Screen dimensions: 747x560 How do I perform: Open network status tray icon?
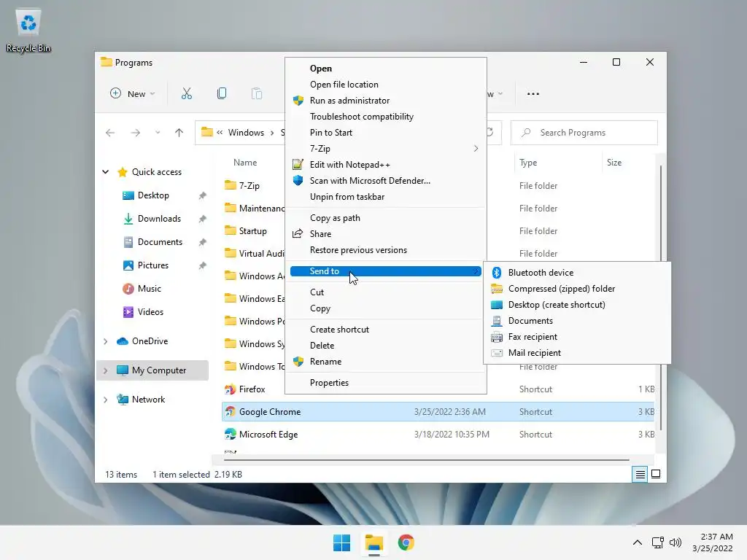point(658,542)
